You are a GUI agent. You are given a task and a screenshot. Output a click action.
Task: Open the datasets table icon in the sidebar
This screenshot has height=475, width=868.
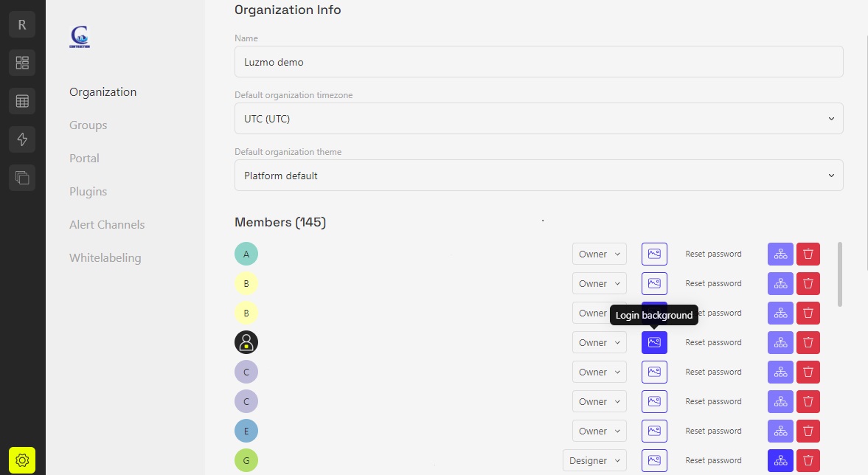(22, 101)
